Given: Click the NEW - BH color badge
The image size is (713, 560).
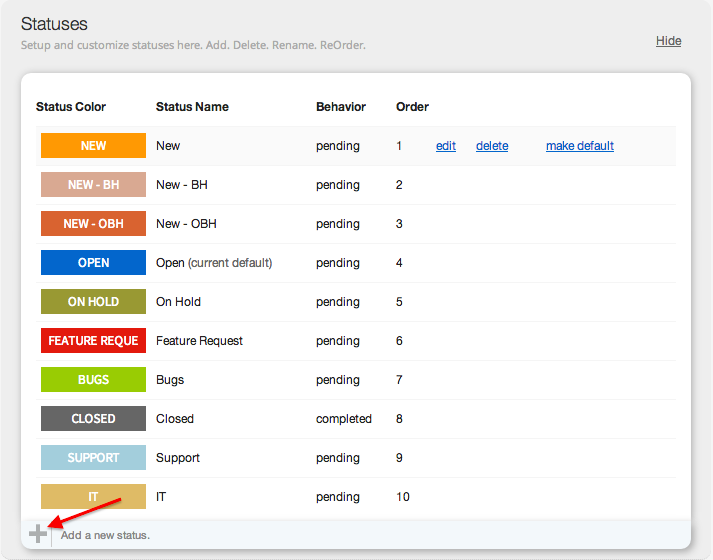Looking at the screenshot, I should [93, 185].
